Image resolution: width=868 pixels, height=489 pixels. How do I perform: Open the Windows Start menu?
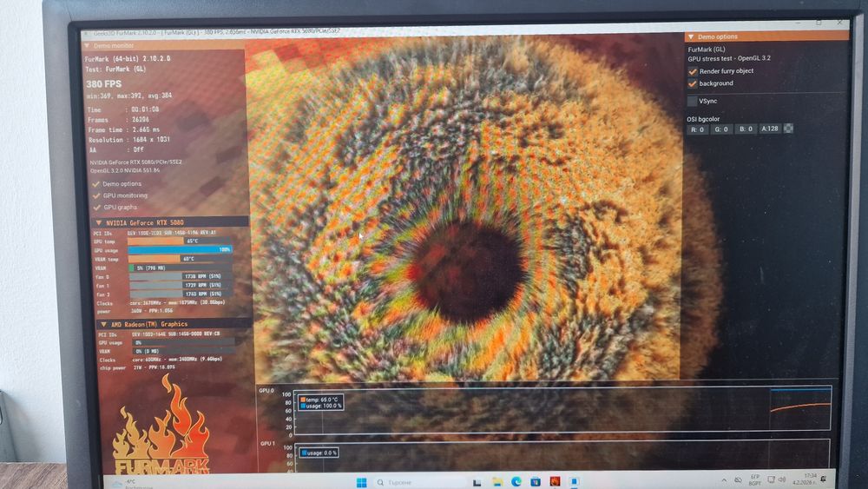[x=361, y=482]
